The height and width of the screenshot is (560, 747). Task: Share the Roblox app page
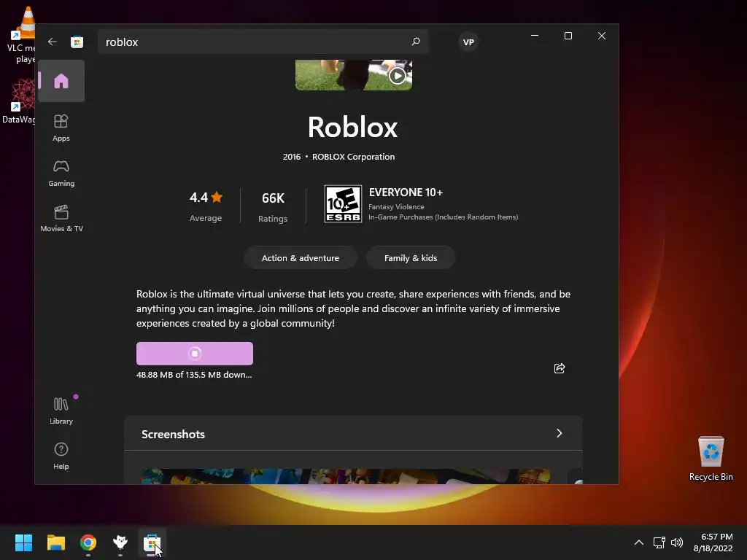coord(560,368)
